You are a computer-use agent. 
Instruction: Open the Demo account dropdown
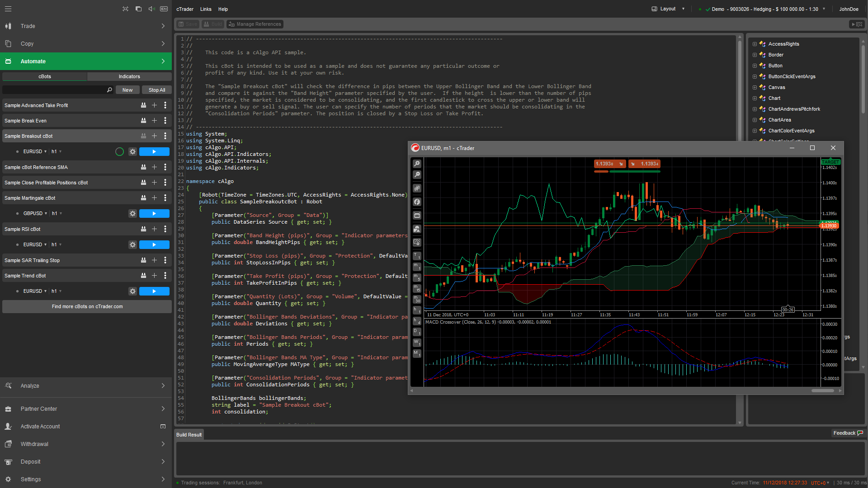(762, 9)
